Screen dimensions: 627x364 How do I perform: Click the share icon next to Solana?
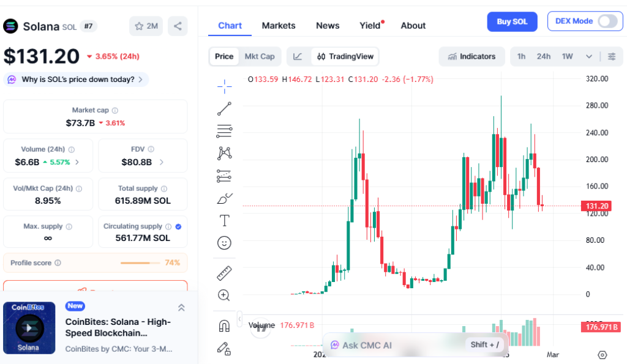(x=178, y=26)
